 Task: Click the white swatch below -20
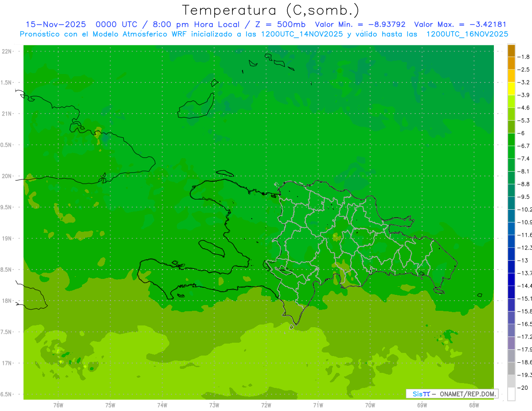[x=511, y=394]
